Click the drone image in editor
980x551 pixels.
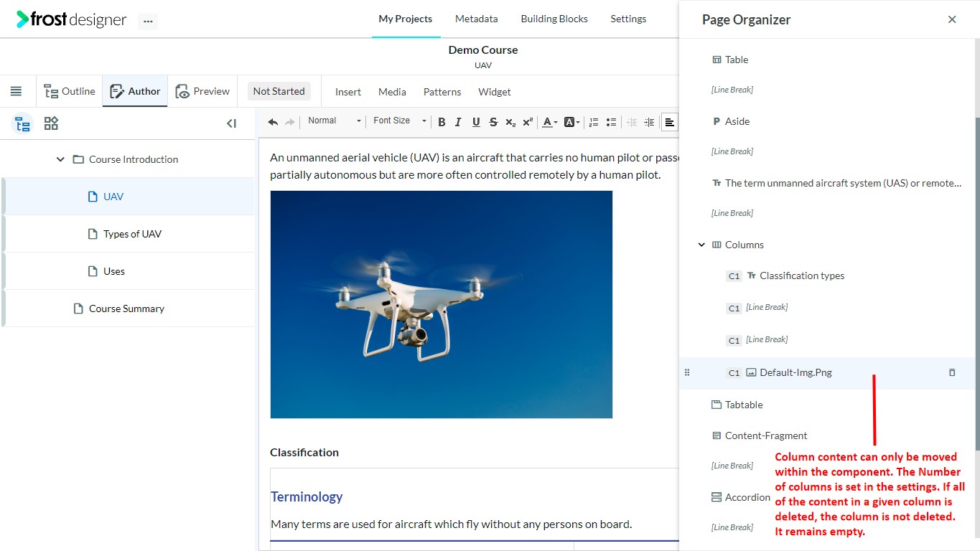pos(442,304)
